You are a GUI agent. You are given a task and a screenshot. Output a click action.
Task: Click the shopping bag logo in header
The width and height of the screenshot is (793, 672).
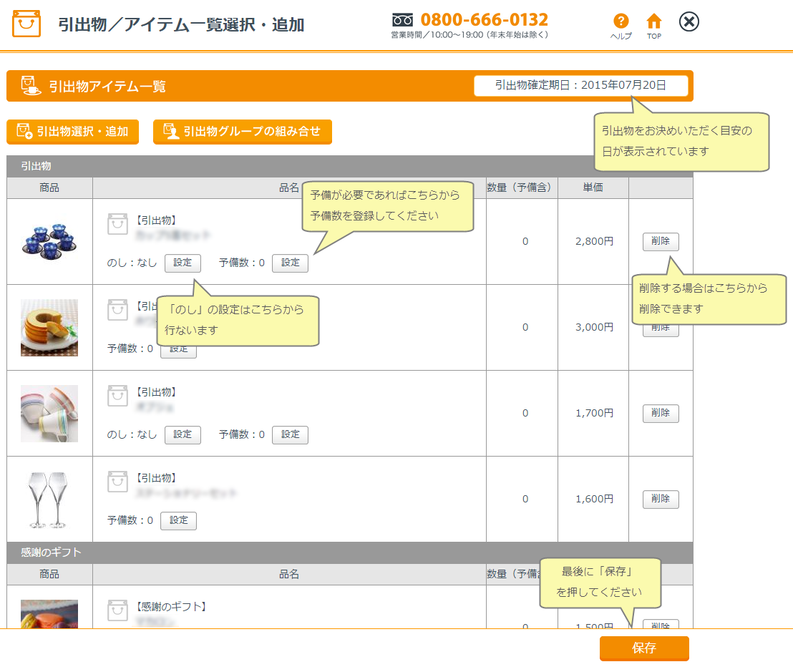point(26,25)
